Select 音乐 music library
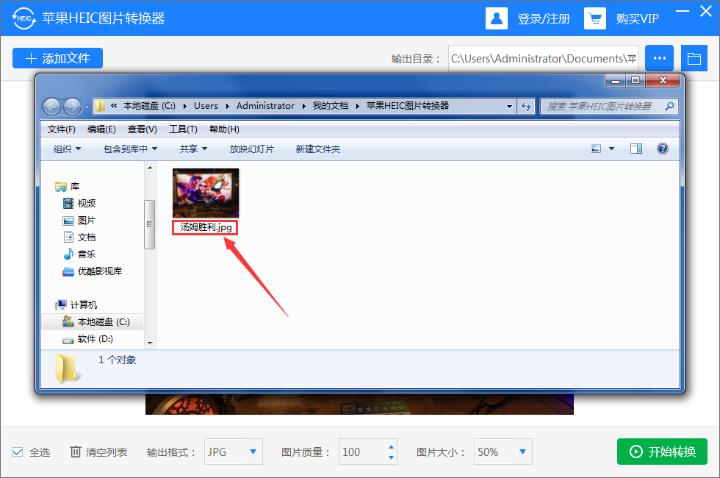 (x=79, y=254)
